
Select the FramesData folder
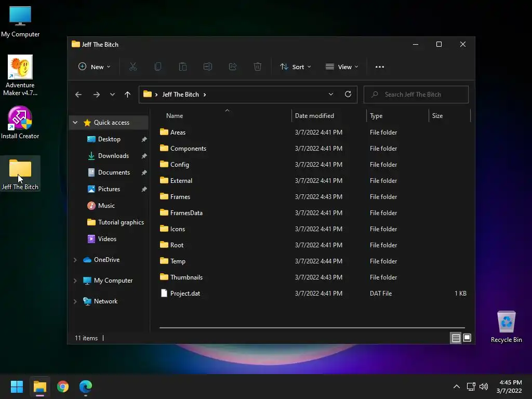(x=313, y=212)
